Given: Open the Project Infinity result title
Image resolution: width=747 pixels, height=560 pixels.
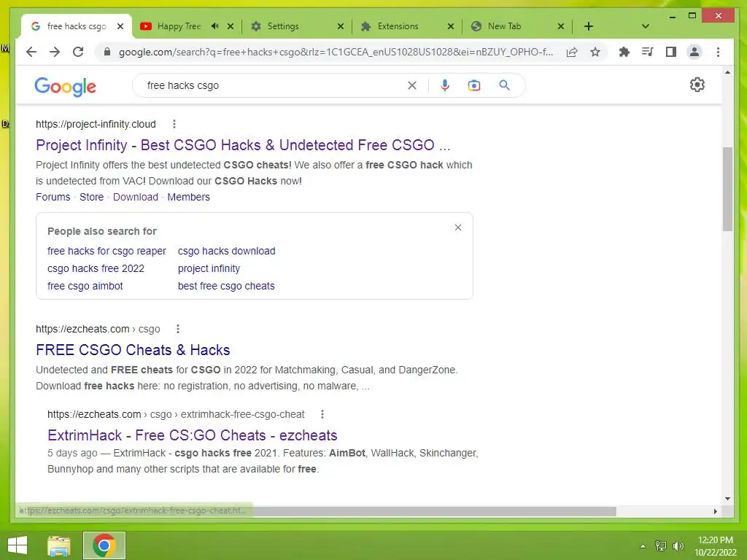Looking at the screenshot, I should click(243, 145).
